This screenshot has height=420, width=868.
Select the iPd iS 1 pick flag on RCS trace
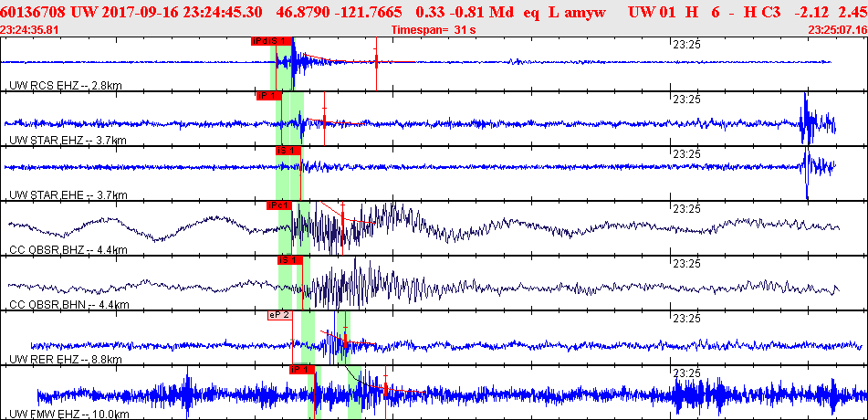click(x=271, y=41)
